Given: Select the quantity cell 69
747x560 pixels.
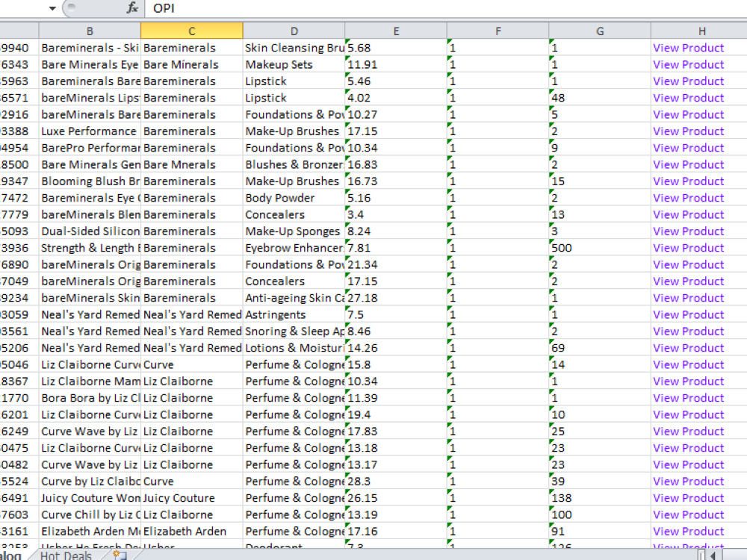Looking at the screenshot, I should pos(600,348).
